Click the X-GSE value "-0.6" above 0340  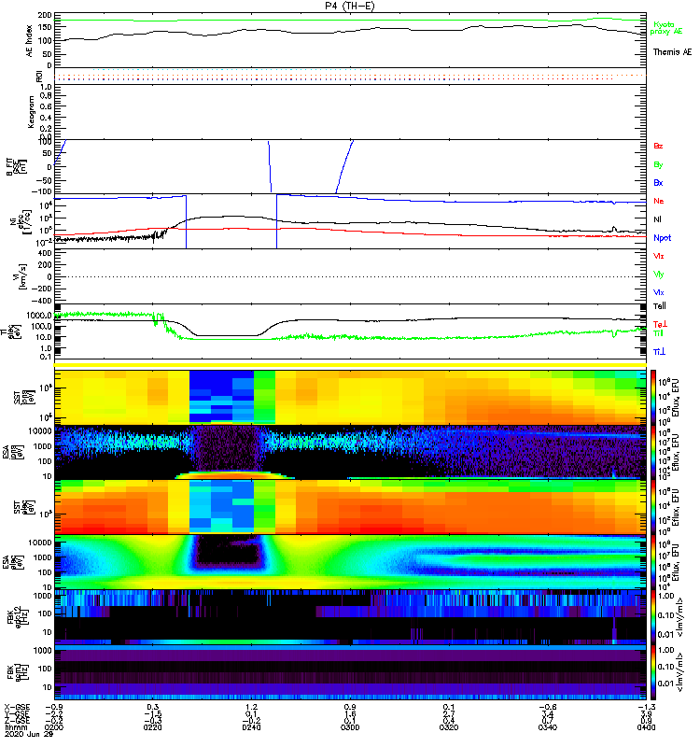pyautogui.click(x=548, y=707)
